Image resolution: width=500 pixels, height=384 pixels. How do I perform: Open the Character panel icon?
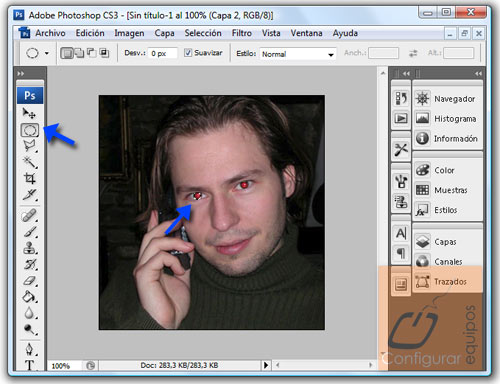(401, 233)
